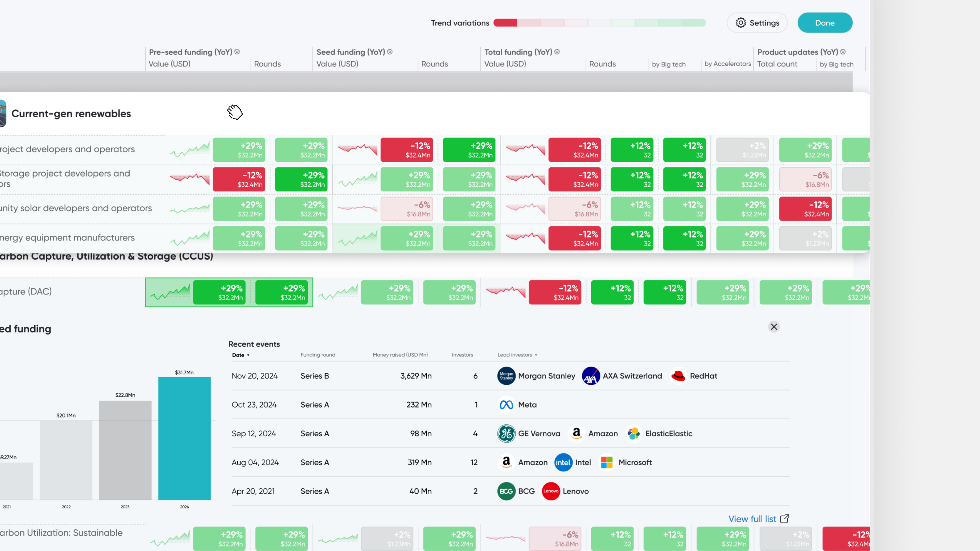Image resolution: width=980 pixels, height=551 pixels.
Task: Click the Settings gear button
Action: click(757, 23)
